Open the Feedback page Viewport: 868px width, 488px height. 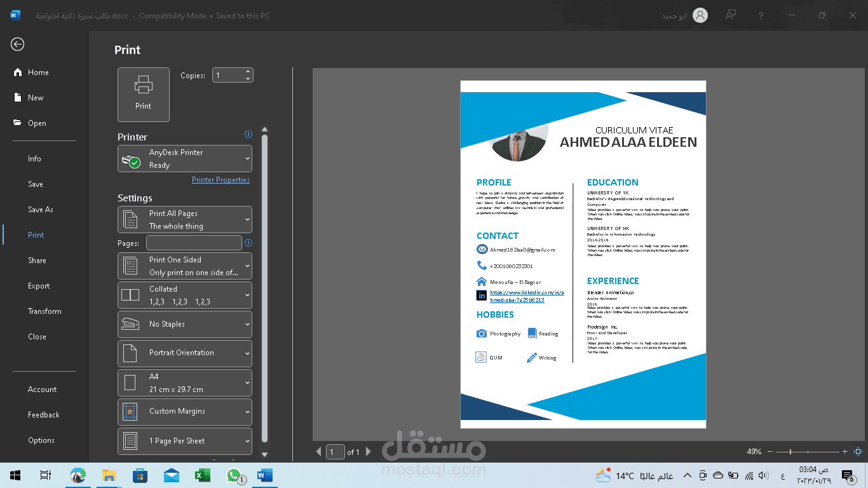click(44, 415)
